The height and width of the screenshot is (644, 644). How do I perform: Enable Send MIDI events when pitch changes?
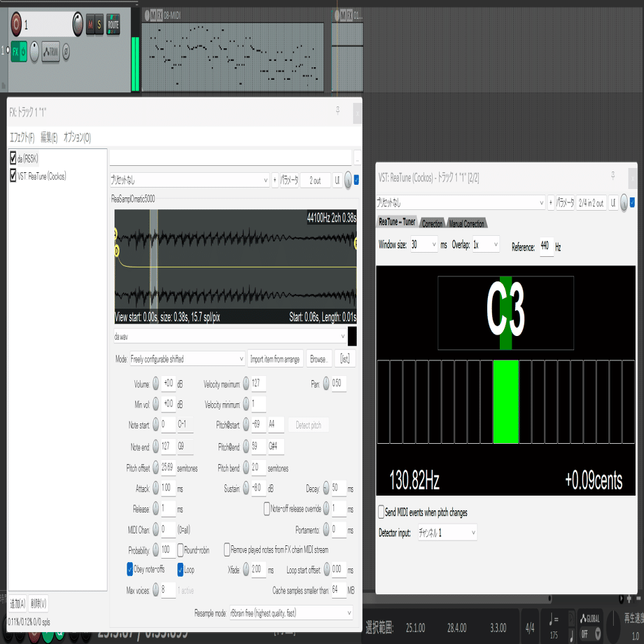click(381, 512)
